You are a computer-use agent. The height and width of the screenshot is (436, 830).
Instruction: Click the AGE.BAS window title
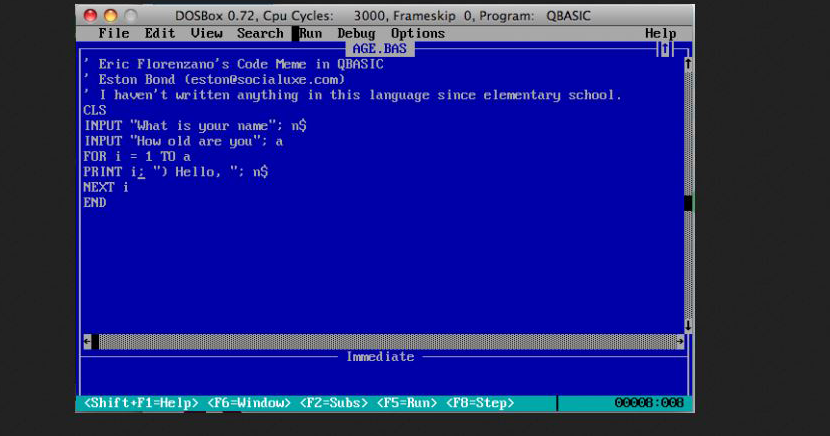click(x=380, y=49)
